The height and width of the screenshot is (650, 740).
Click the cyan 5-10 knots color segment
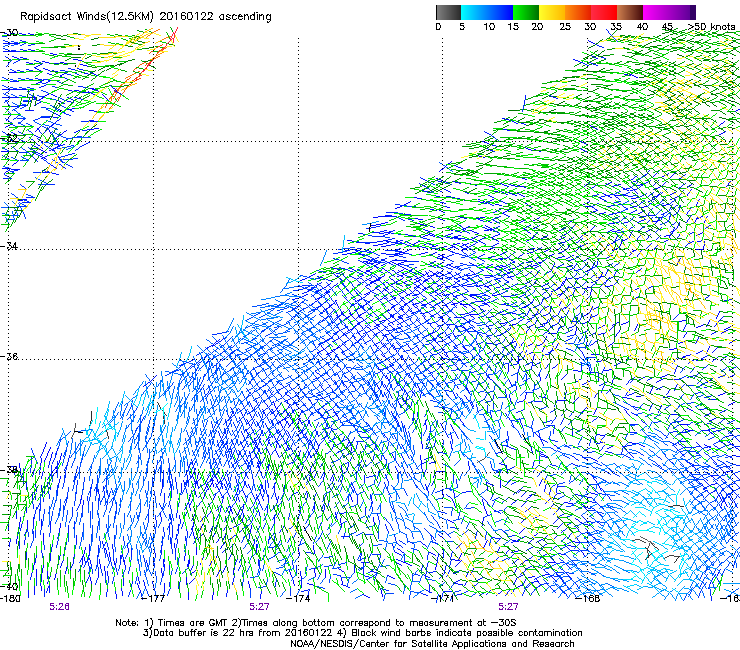click(x=474, y=12)
